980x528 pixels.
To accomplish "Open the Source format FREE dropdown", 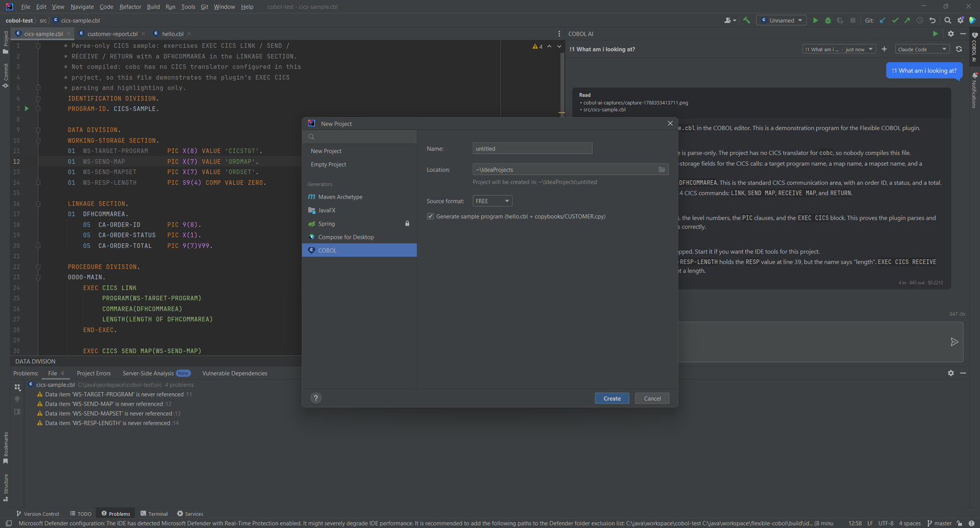I will click(492, 201).
